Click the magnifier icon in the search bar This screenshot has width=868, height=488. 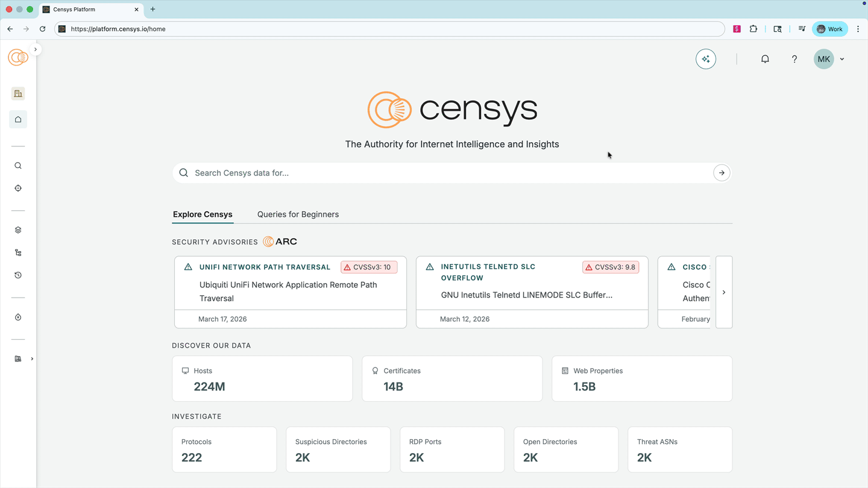(184, 173)
